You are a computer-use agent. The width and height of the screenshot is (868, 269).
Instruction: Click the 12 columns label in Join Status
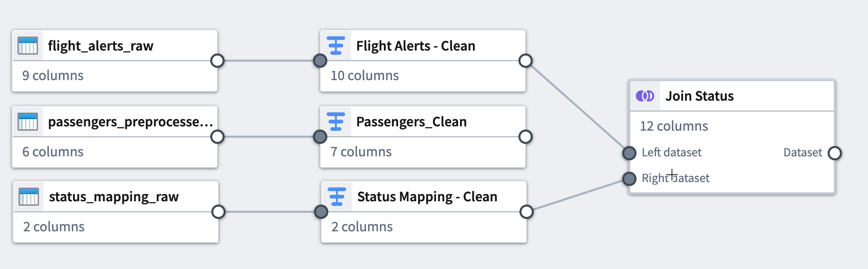[673, 126]
